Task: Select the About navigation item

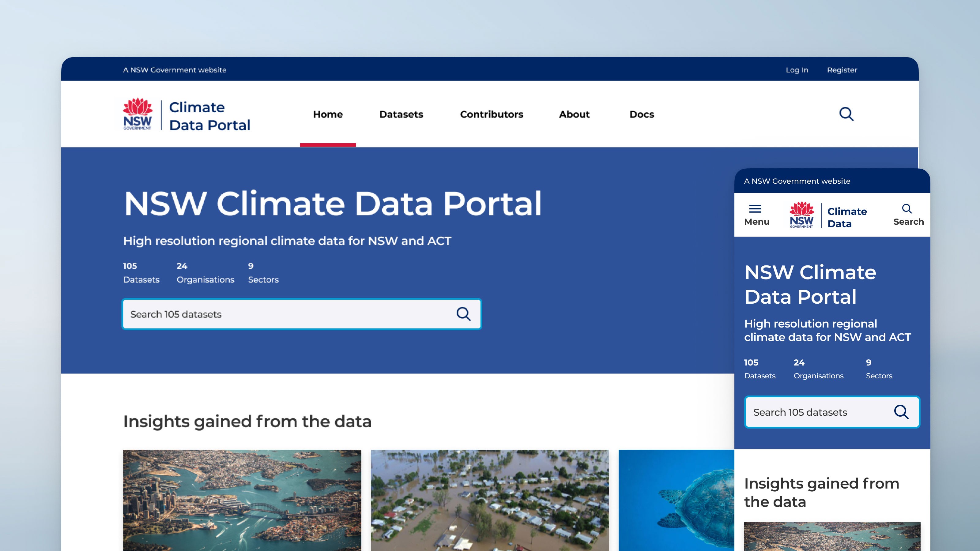Action: (574, 114)
